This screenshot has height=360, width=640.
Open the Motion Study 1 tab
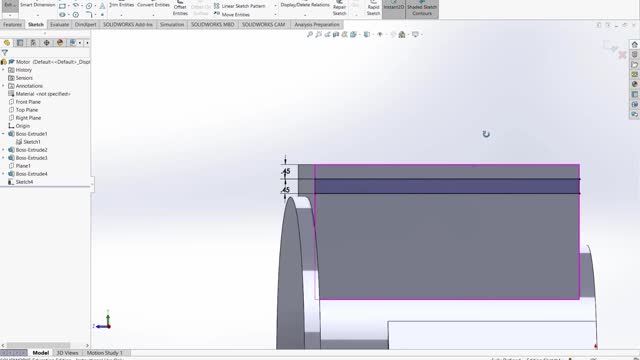pos(104,353)
